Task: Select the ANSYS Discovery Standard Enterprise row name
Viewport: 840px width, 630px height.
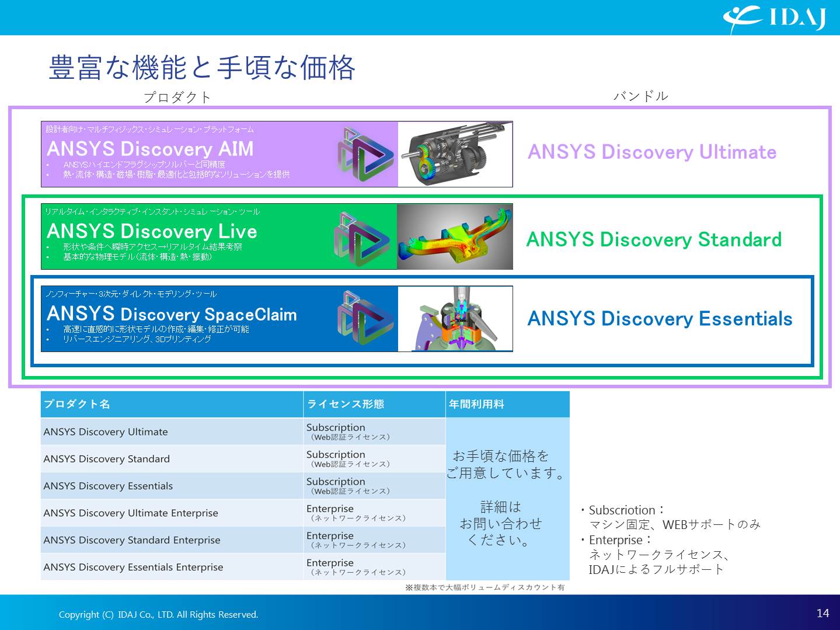Action: 132,540
